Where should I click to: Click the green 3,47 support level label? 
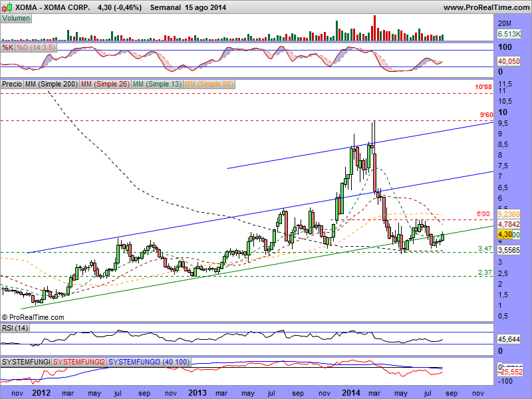tap(485, 249)
